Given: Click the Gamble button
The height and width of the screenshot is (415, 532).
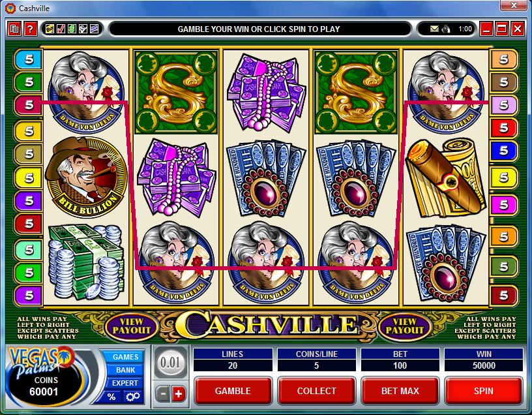Looking at the screenshot, I should click(233, 391).
